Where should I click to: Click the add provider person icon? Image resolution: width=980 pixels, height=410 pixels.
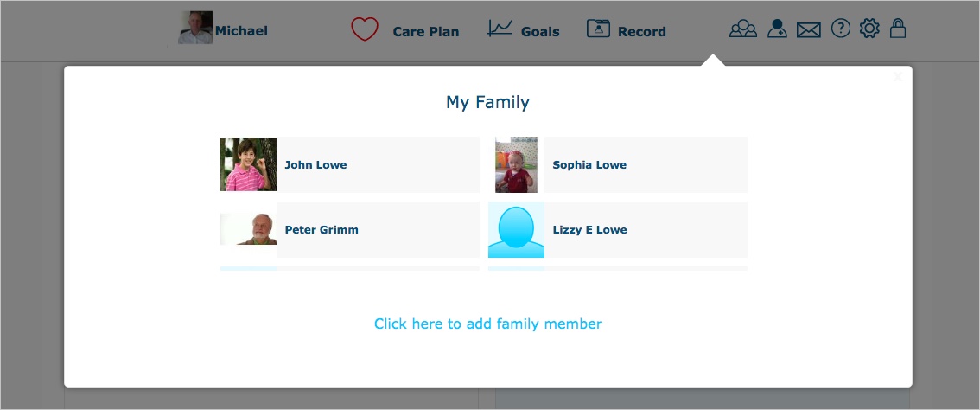(777, 29)
